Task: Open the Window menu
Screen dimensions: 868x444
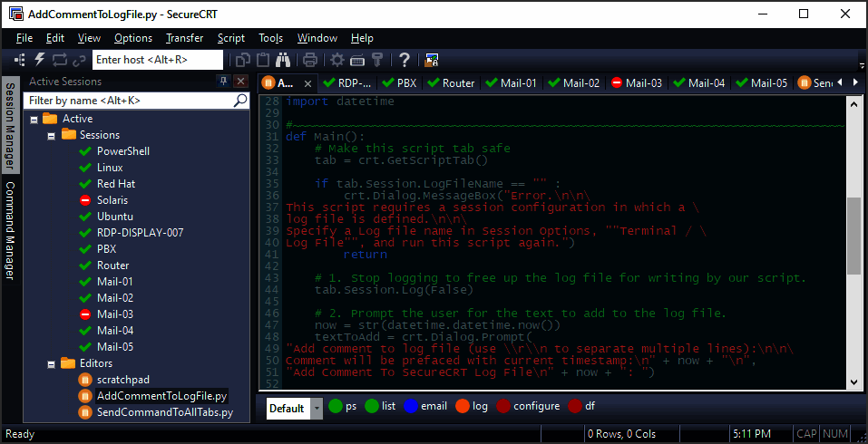Action: pyautogui.click(x=317, y=38)
